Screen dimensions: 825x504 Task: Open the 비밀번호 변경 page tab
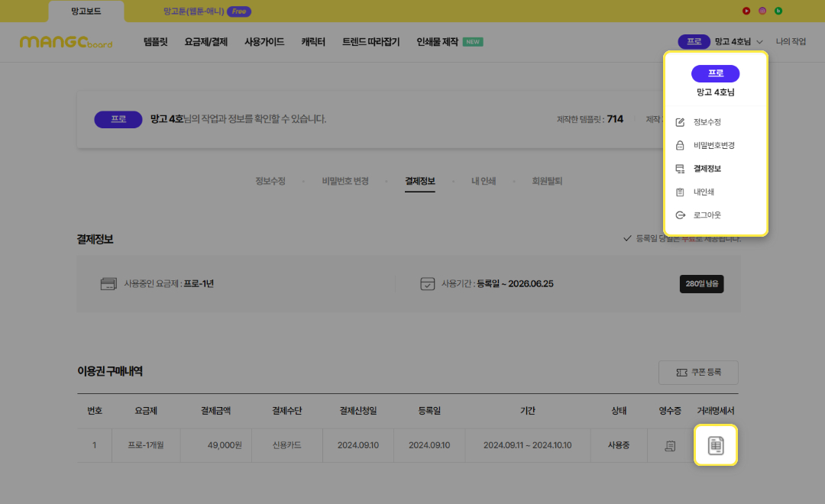(x=345, y=181)
